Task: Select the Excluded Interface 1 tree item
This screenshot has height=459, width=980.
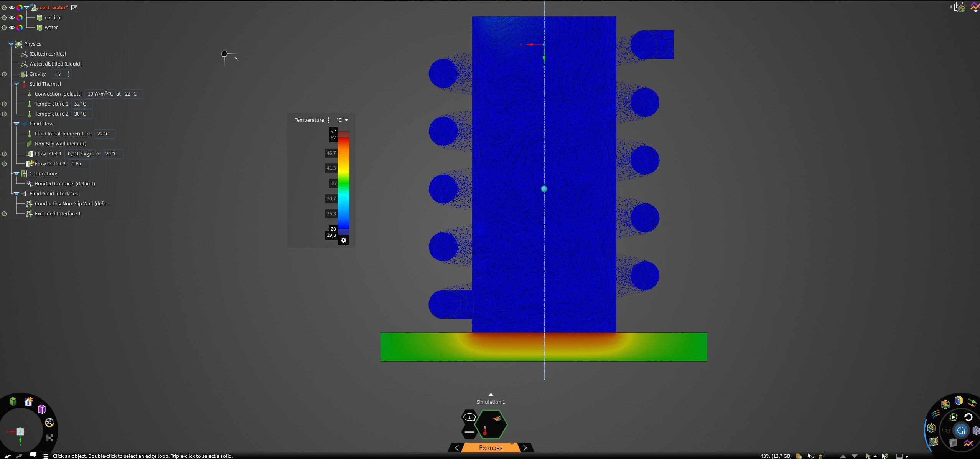Action: (x=58, y=214)
